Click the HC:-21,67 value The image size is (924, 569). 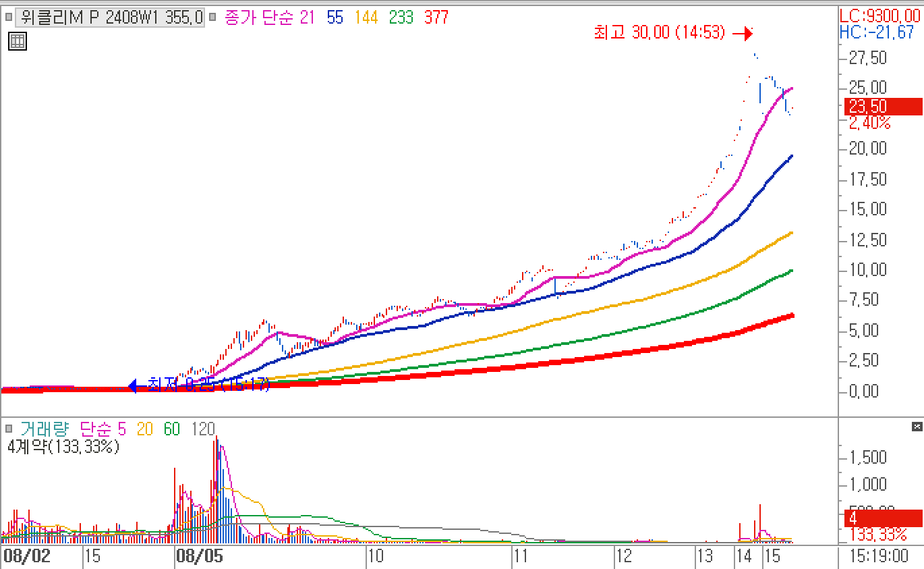tap(877, 32)
